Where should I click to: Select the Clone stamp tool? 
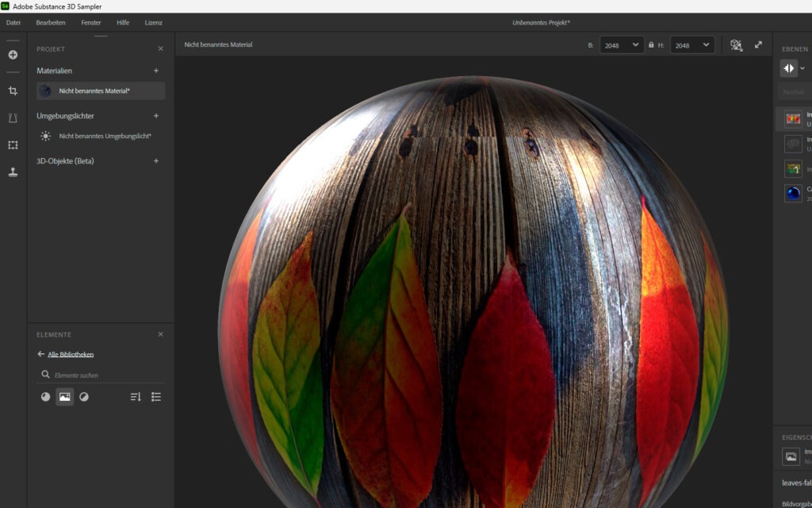[x=13, y=172]
